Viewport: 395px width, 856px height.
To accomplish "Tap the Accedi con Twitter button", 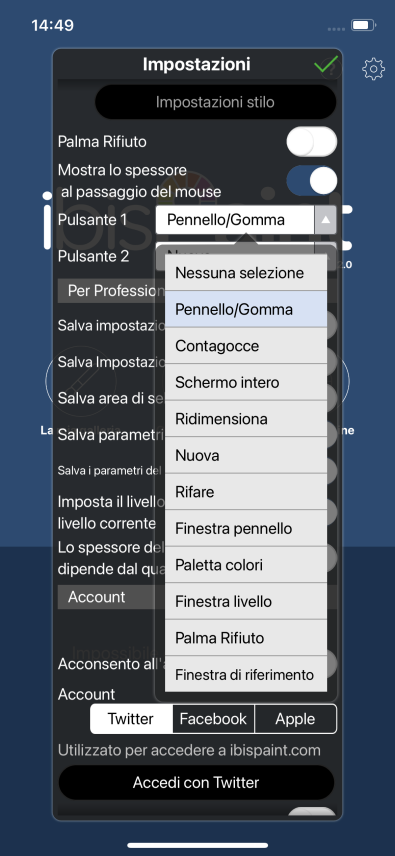I will click(x=196, y=782).
